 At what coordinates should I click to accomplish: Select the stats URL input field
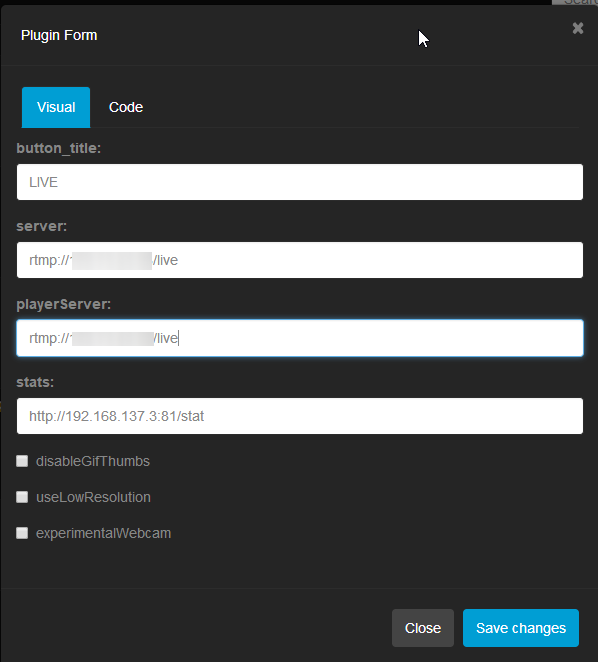pyautogui.click(x=300, y=416)
